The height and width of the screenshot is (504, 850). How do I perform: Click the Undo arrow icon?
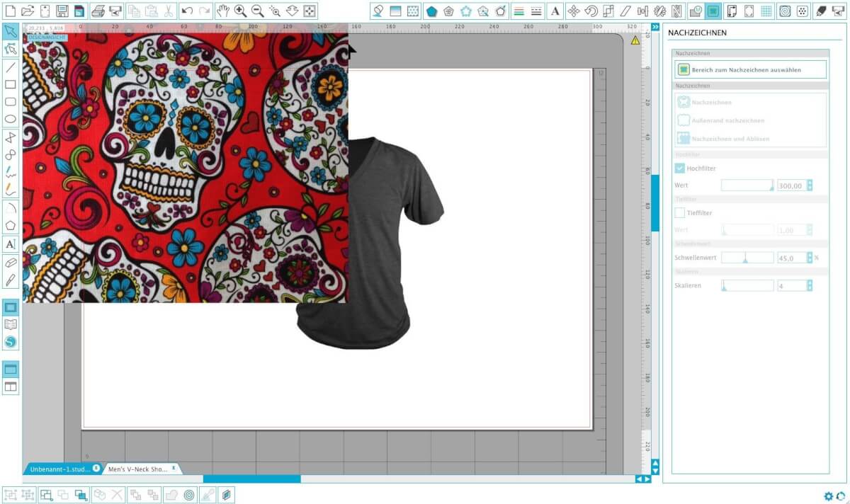coord(187,11)
